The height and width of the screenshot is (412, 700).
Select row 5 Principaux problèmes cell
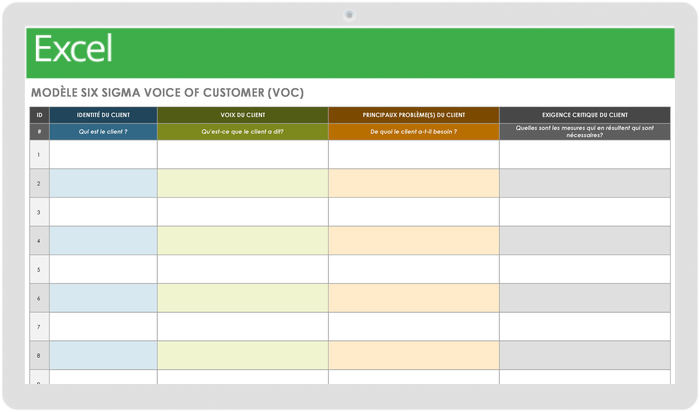point(414,269)
